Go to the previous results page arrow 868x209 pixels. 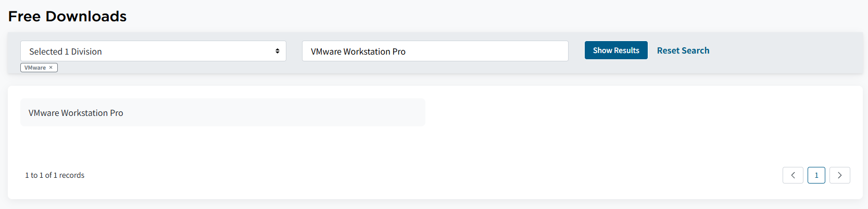pos(793,175)
